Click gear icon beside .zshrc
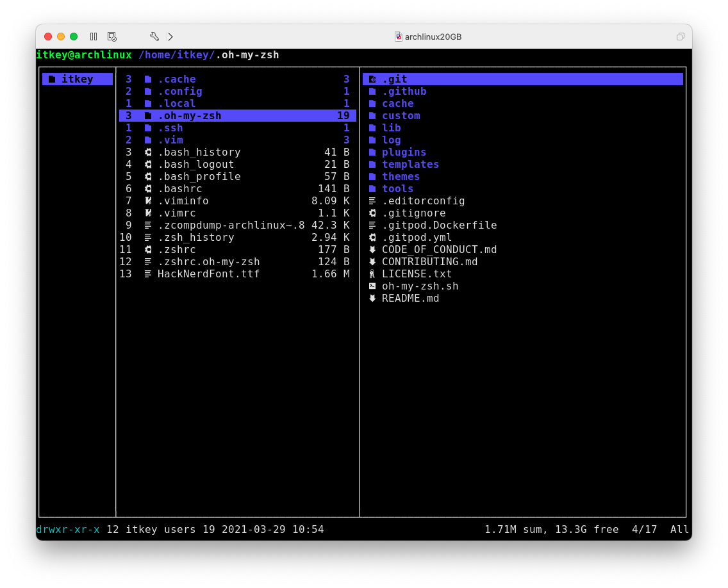This screenshot has width=728, height=588. [x=148, y=250]
